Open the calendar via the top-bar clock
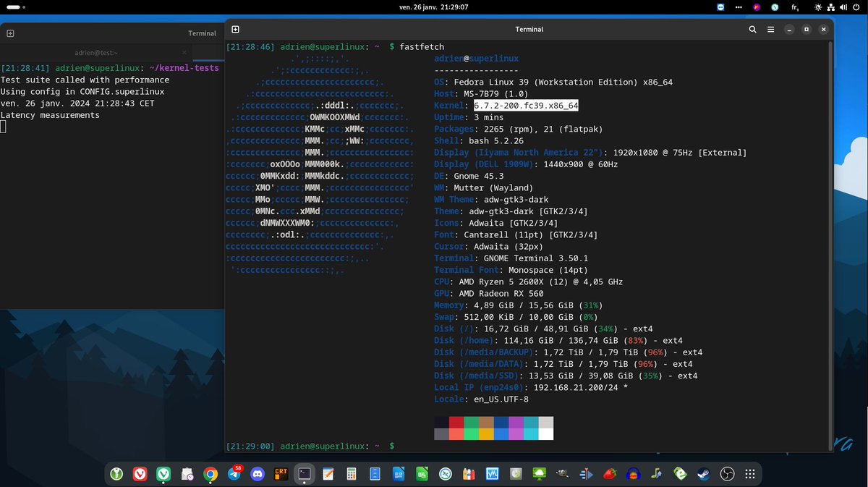 tap(434, 8)
